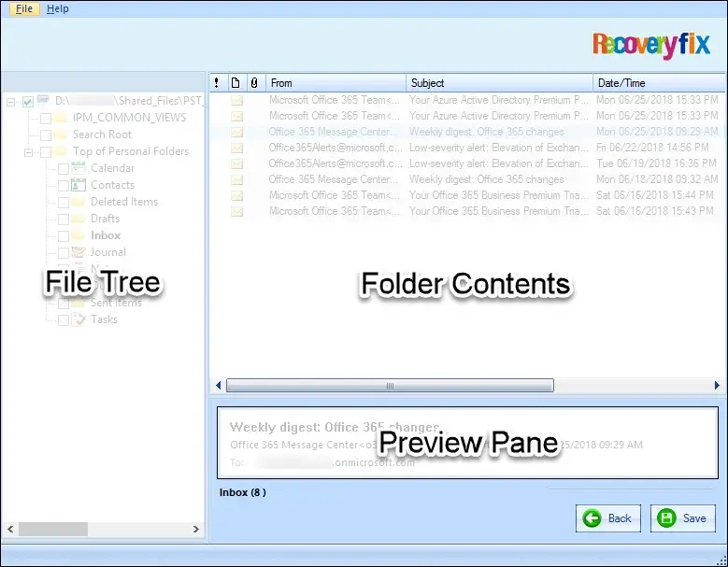
Task: Click the Drafts folder icon
Action: coord(79,219)
